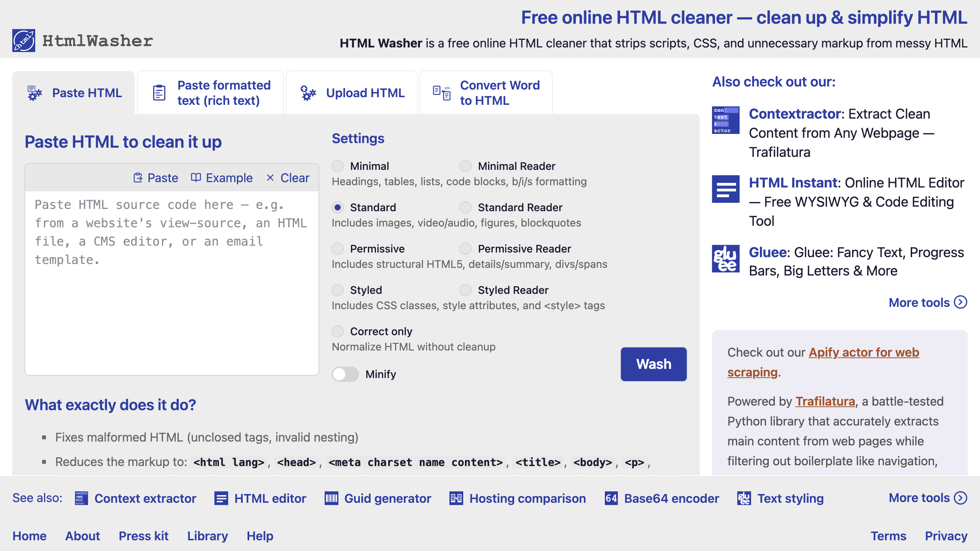This screenshot has width=980, height=551.
Task: Open the Privacy link
Action: click(946, 536)
